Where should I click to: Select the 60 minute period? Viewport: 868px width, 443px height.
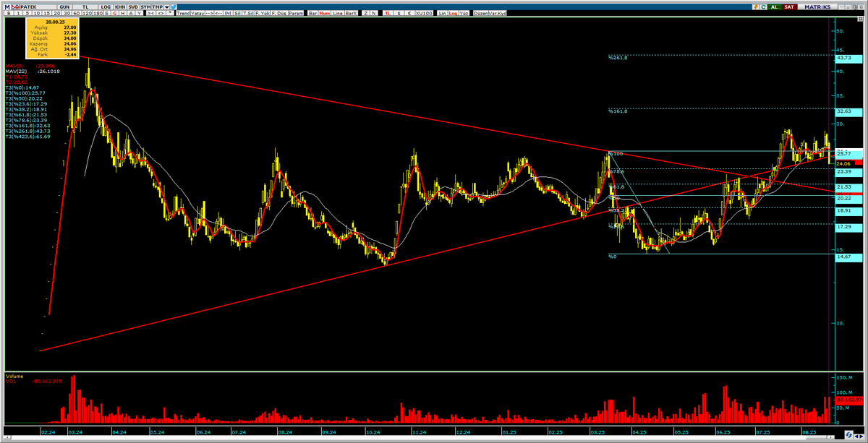coord(76,13)
